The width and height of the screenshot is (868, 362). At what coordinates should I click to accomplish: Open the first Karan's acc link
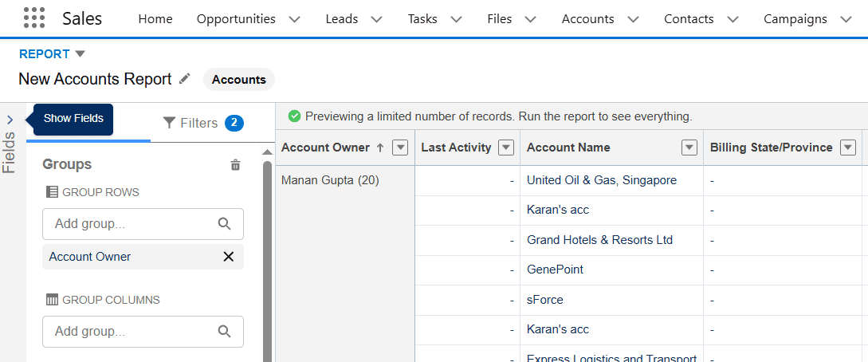[x=558, y=211]
